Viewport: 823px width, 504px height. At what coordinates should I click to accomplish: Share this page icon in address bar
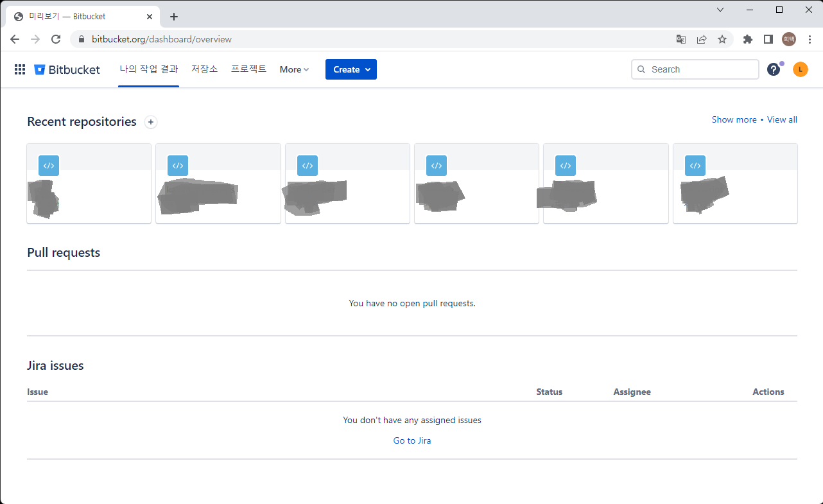click(x=702, y=39)
